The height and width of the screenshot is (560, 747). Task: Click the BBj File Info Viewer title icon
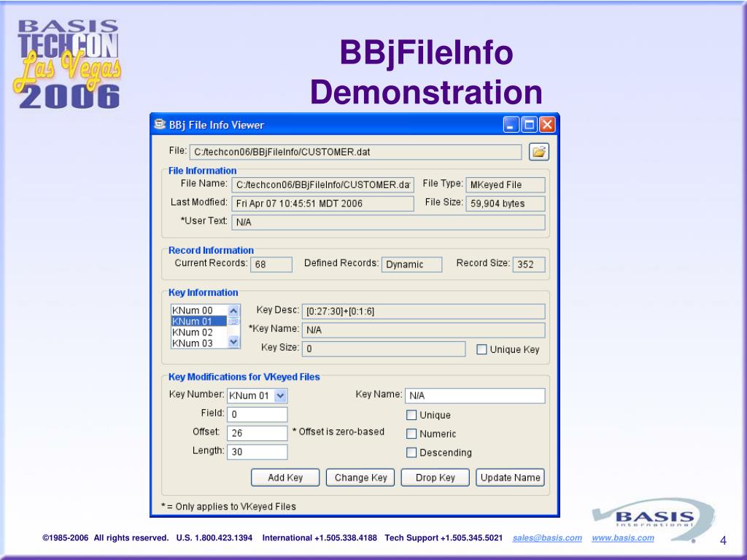(160, 124)
